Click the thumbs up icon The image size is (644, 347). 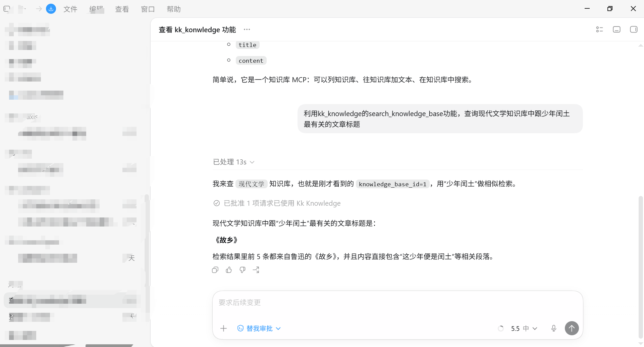[x=229, y=270]
